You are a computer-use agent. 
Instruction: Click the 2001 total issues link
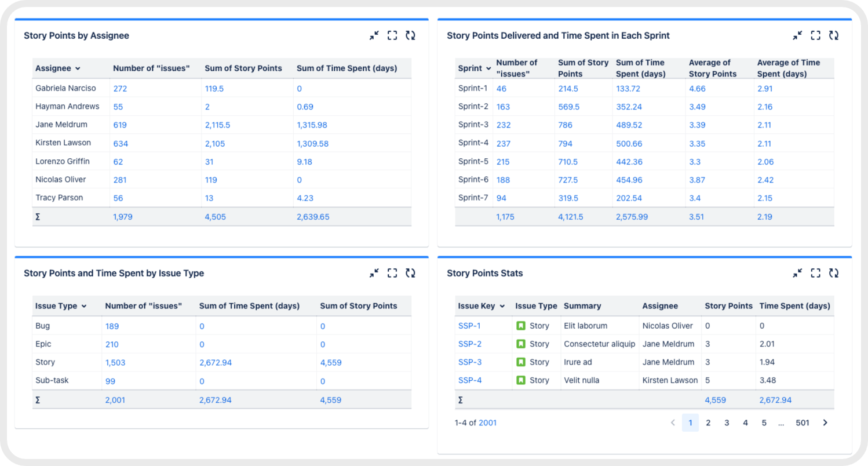tap(488, 423)
